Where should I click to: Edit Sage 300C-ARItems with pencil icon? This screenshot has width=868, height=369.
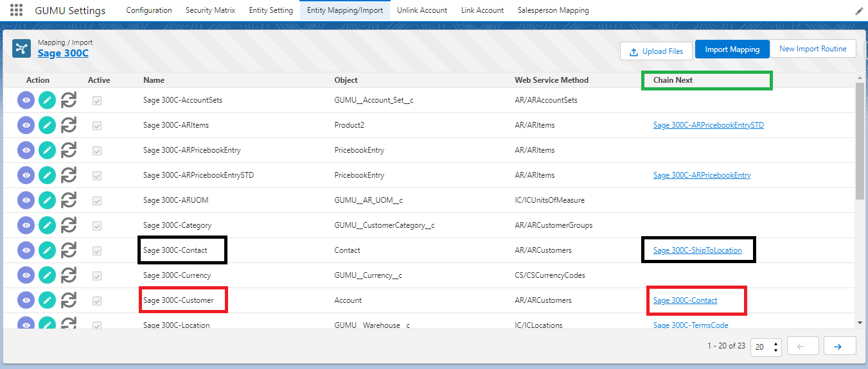point(47,126)
